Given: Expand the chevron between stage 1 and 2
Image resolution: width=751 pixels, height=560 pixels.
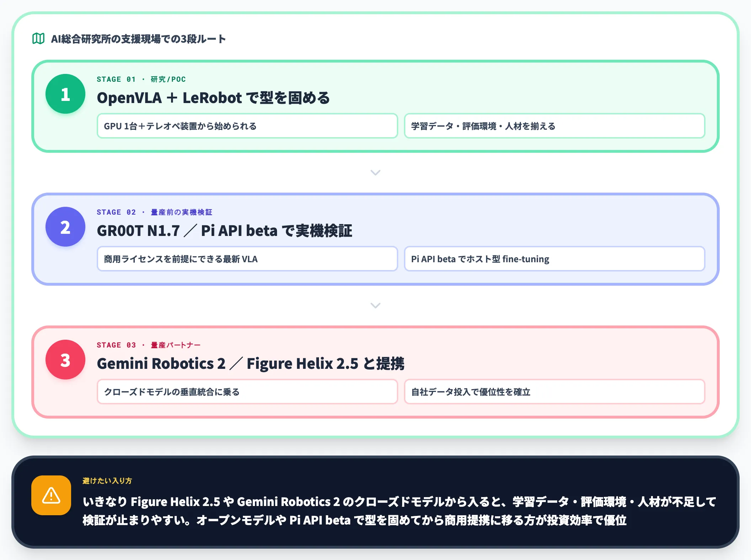Looking at the screenshot, I should pyautogui.click(x=375, y=173).
